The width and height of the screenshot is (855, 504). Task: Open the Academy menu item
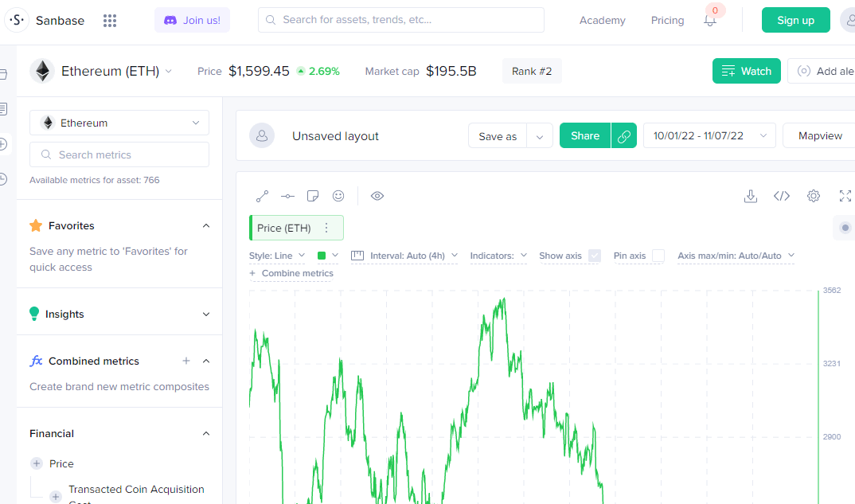(603, 21)
